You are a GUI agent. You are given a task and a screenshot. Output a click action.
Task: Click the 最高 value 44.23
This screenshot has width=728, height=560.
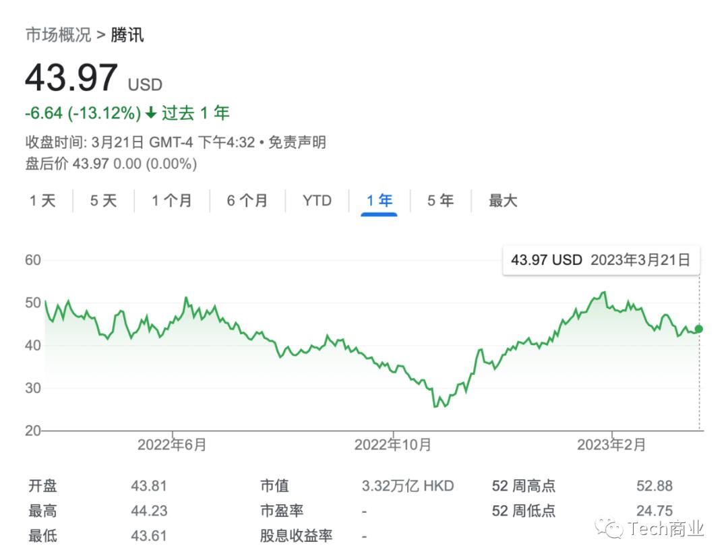[148, 511]
